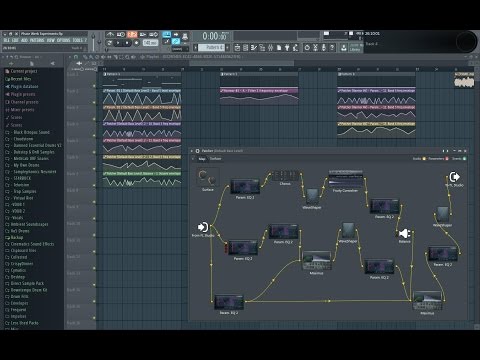Screen dimensions: 480x360
Task: Click the microphone icon in main toolbar
Action: (323, 48)
